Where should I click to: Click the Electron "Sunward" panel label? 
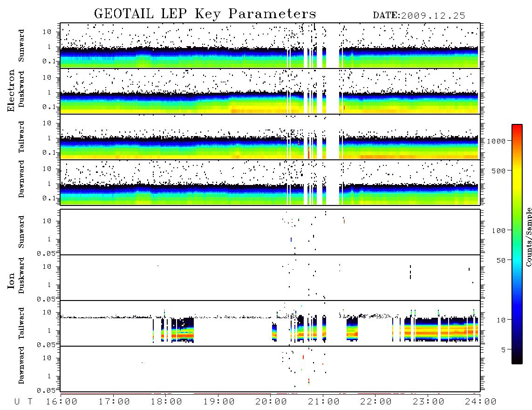coord(21,46)
